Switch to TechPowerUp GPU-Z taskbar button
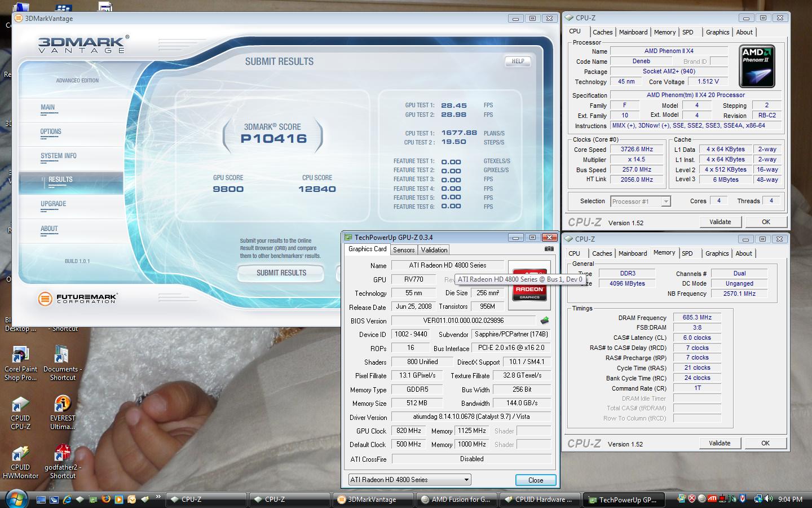Image resolution: width=812 pixels, height=508 pixels. [624, 499]
